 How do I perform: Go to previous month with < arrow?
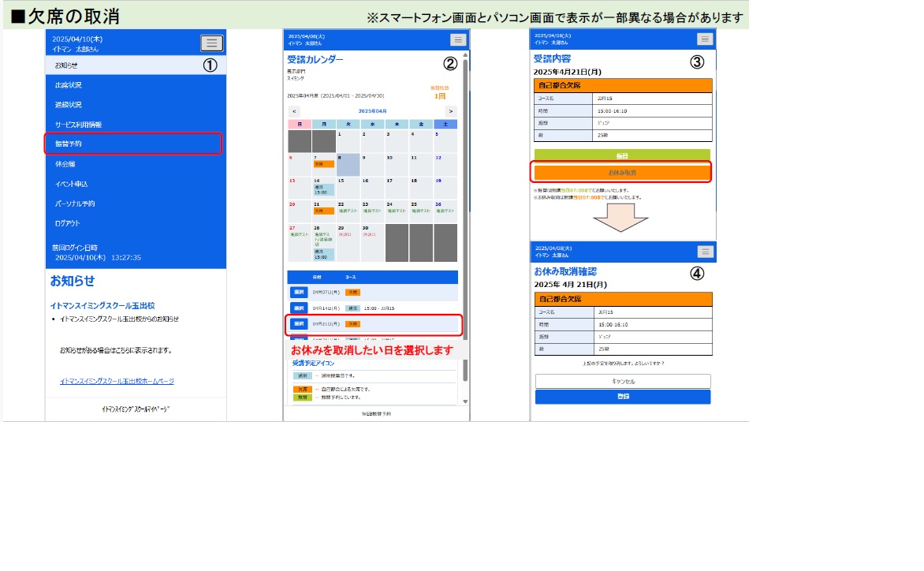(295, 111)
